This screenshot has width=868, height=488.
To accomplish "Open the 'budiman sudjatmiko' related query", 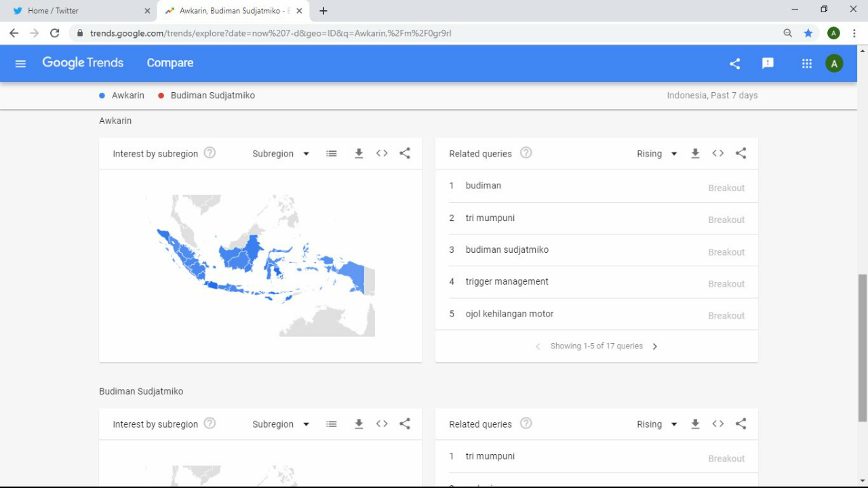I will (x=507, y=250).
